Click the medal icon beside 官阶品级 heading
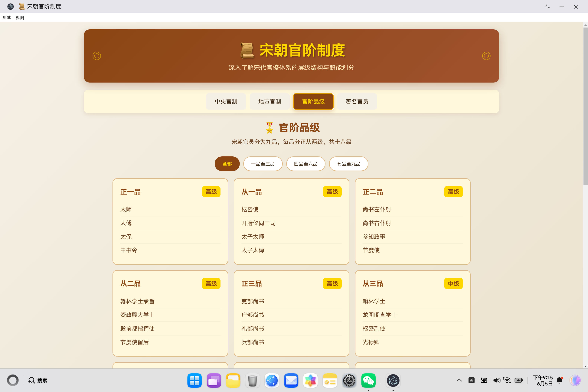 coord(269,128)
